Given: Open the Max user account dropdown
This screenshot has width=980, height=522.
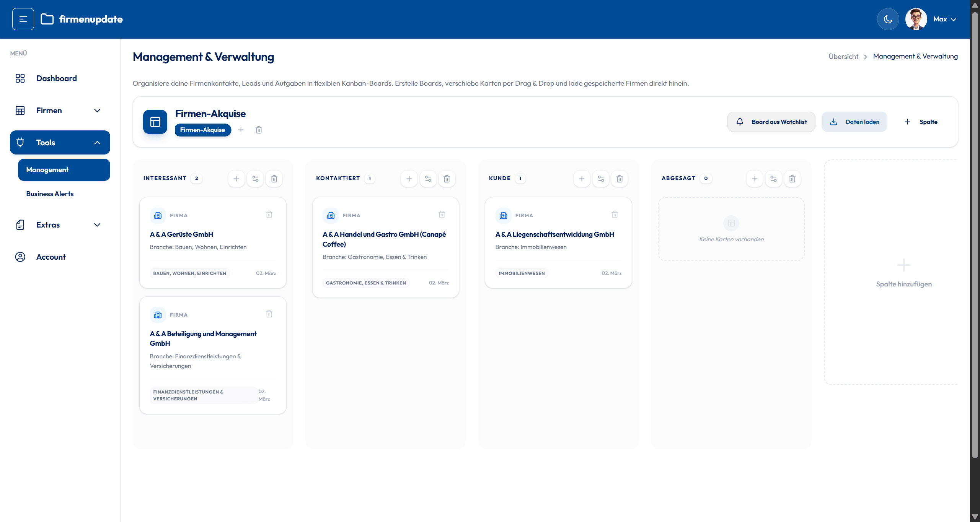Looking at the screenshot, I should click(x=944, y=19).
